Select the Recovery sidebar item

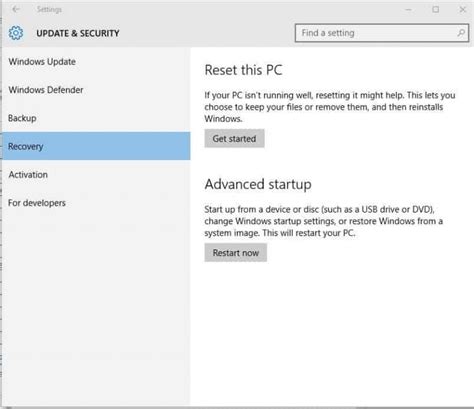(96, 146)
